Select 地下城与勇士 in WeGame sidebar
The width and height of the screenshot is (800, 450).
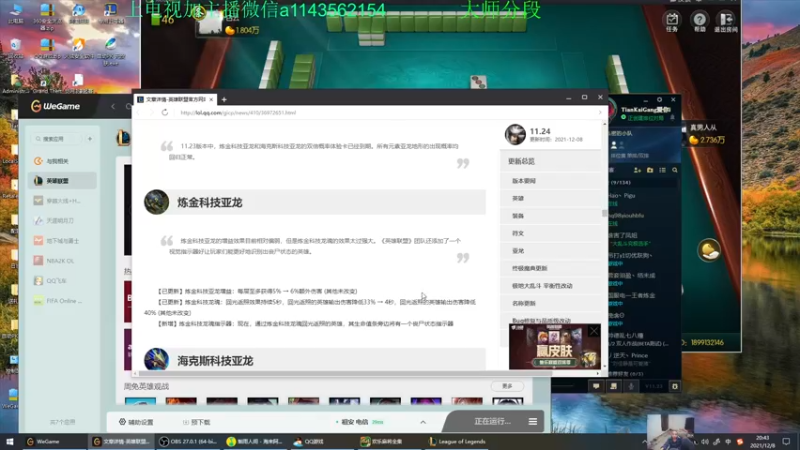pyautogui.click(x=62, y=240)
